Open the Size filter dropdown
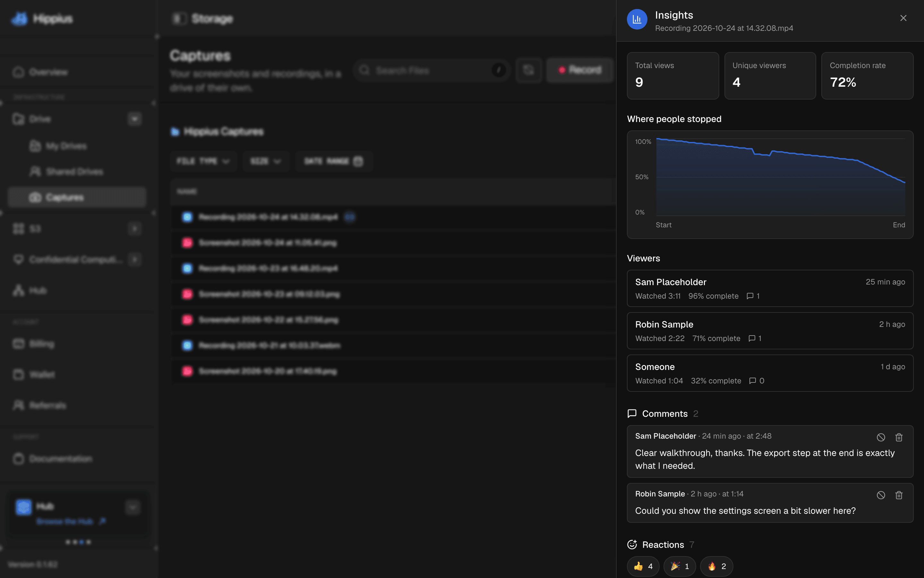Screen dimensions: 924x578 point(266,161)
